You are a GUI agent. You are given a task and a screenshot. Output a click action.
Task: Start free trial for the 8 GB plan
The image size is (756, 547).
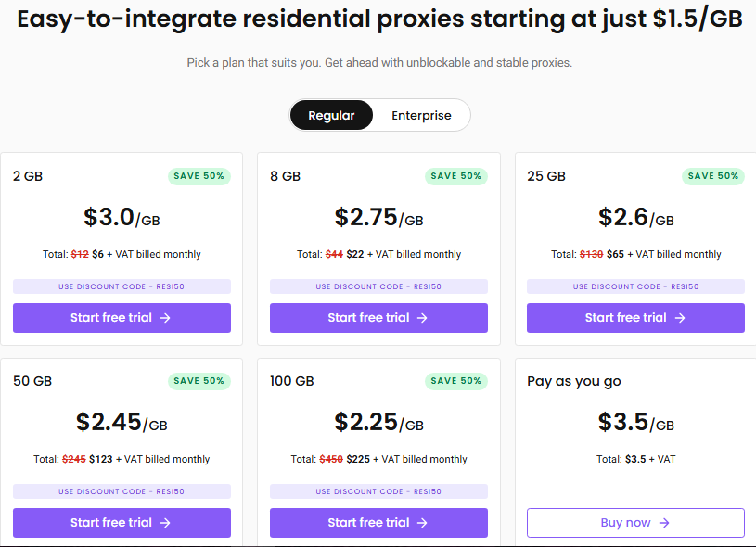369,318
